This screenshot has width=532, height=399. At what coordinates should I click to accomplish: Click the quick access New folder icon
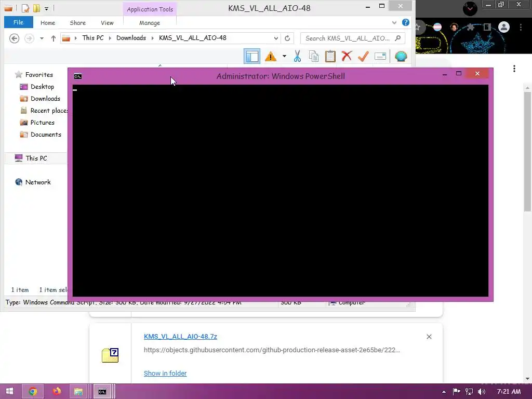(36, 8)
